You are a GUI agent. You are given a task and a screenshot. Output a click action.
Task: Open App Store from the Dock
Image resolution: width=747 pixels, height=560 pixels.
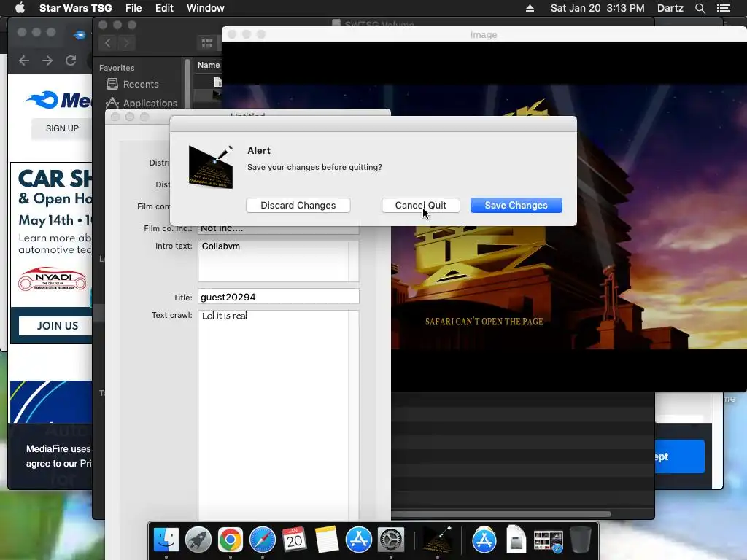pos(358,540)
